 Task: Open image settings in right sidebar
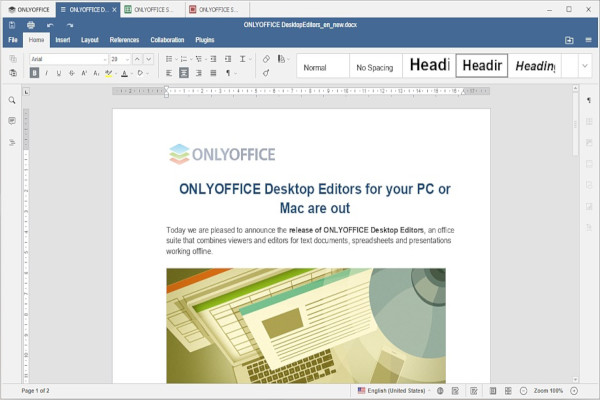tap(589, 142)
